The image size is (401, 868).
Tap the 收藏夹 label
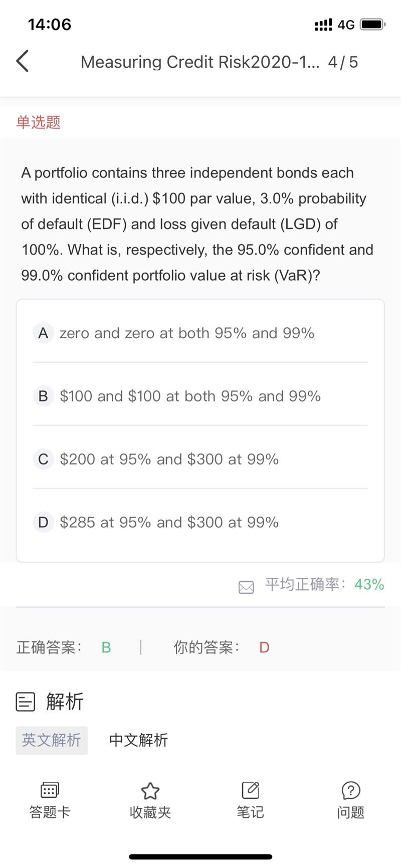click(x=150, y=812)
